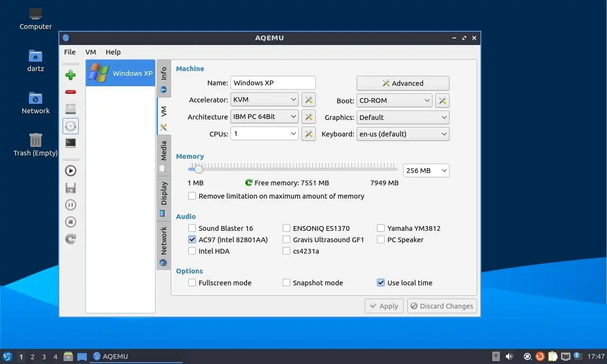
Task: Switch to workspace 2 in the pager
Action: coord(32,357)
